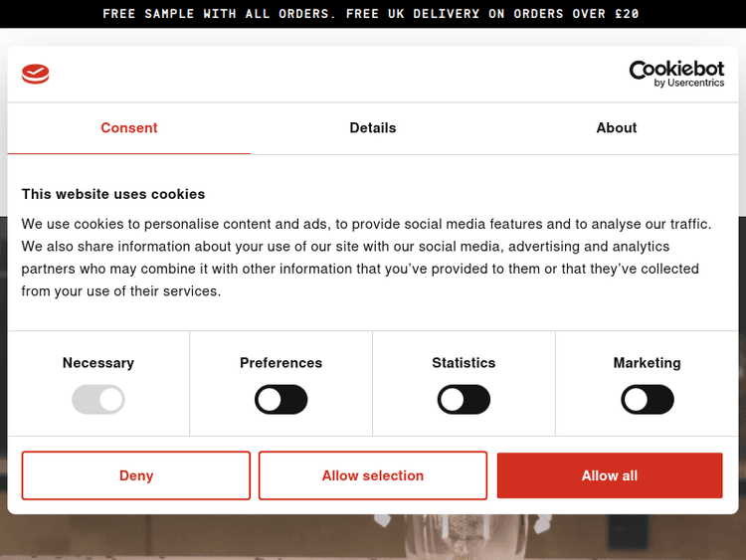Accept cookies with Allow all button
The width and height of the screenshot is (746, 560).
pos(610,475)
